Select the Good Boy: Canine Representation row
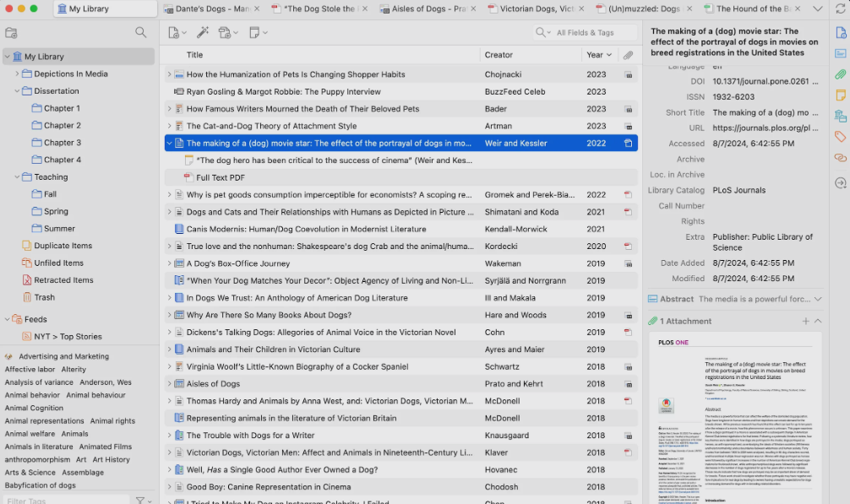The width and height of the screenshot is (850, 504). click(401, 486)
